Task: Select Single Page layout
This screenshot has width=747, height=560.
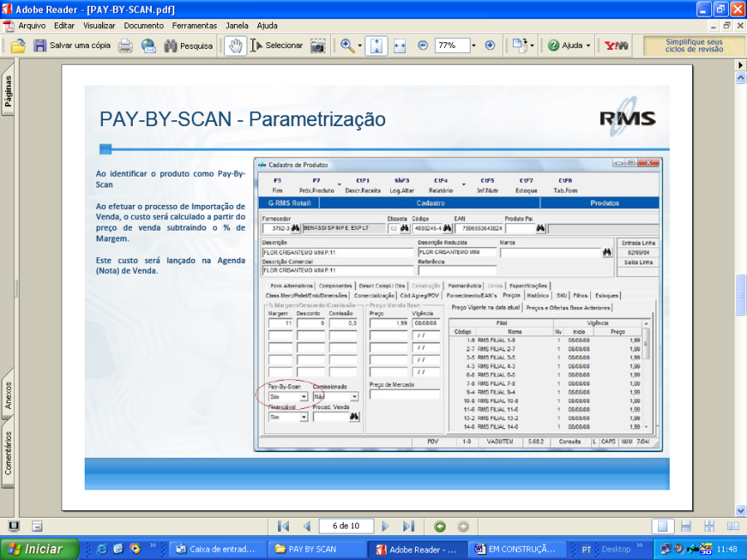Action: tap(662, 526)
